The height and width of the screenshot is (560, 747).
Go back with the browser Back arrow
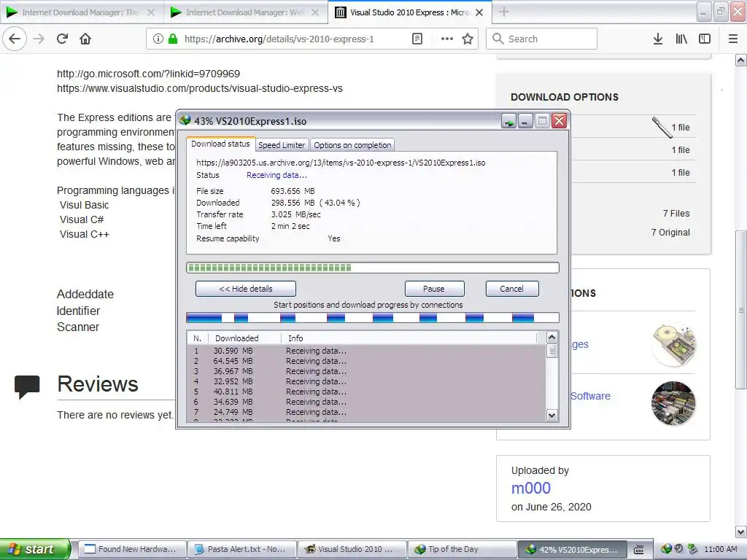(x=15, y=39)
